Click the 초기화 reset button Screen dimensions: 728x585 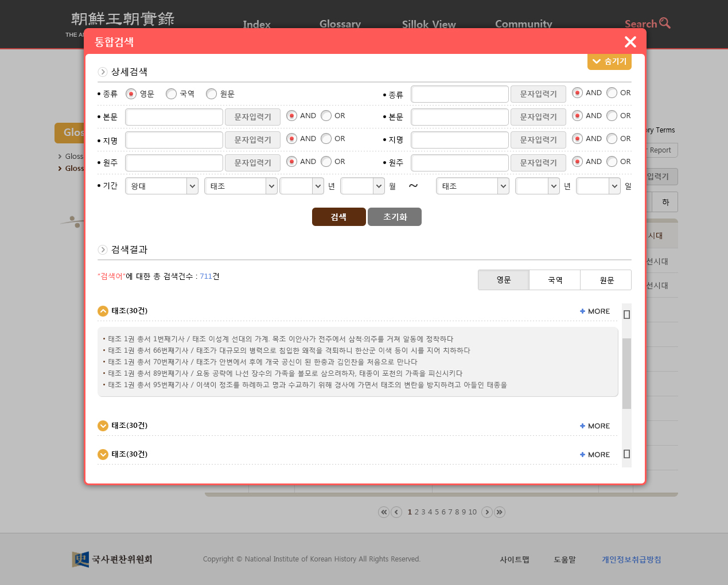tap(394, 217)
